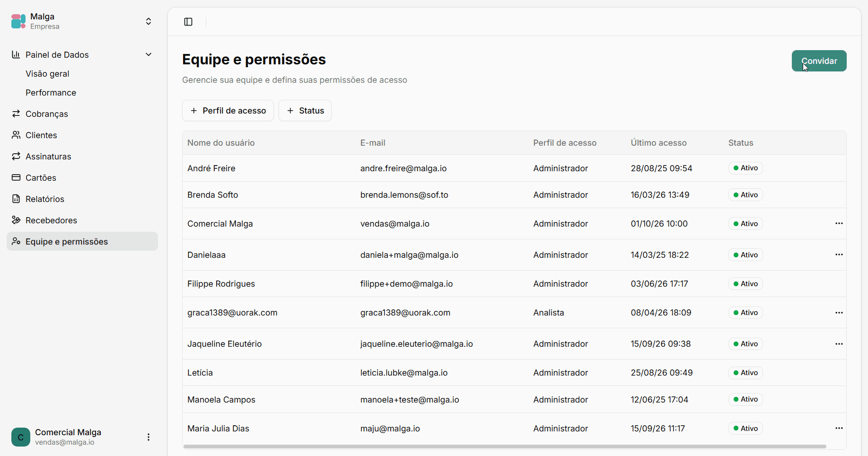The height and width of the screenshot is (456, 868).
Task: Open row actions for graca1389@uorak.com
Action: coord(839,313)
